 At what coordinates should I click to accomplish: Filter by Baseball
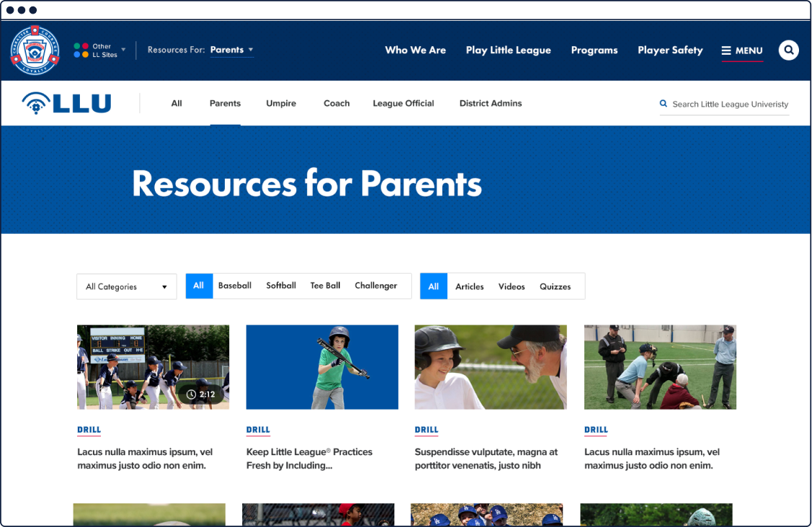(235, 286)
